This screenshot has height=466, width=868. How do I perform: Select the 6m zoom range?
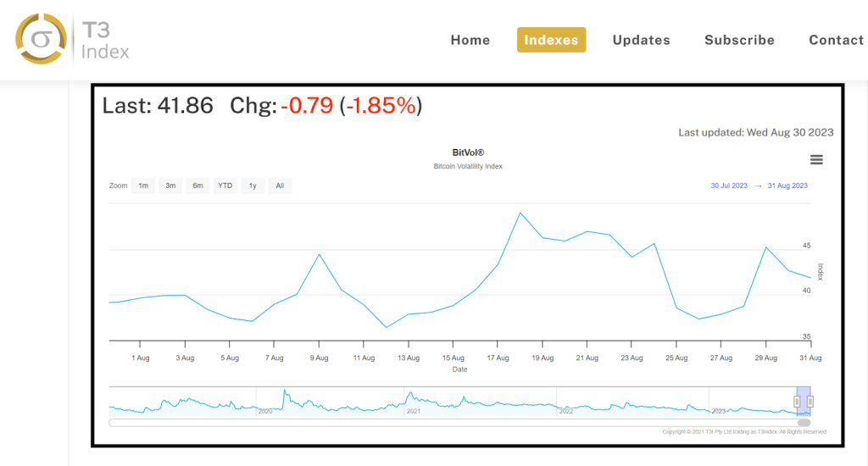pos(198,186)
